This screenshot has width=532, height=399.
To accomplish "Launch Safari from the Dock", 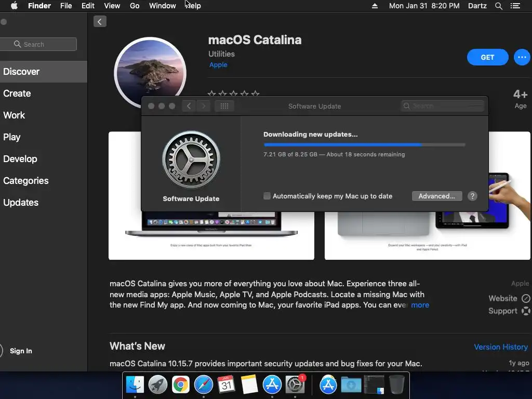I will tap(204, 385).
